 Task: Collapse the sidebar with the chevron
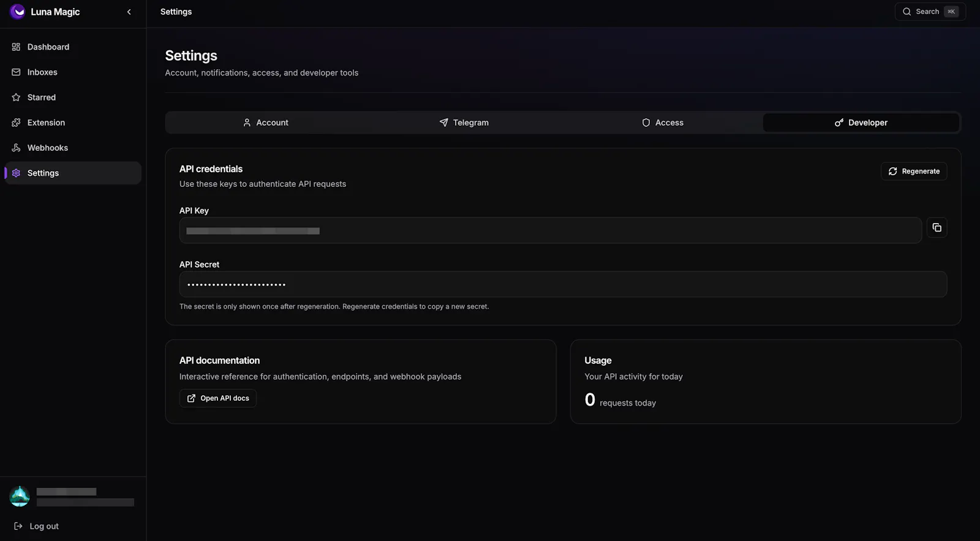pyautogui.click(x=129, y=12)
